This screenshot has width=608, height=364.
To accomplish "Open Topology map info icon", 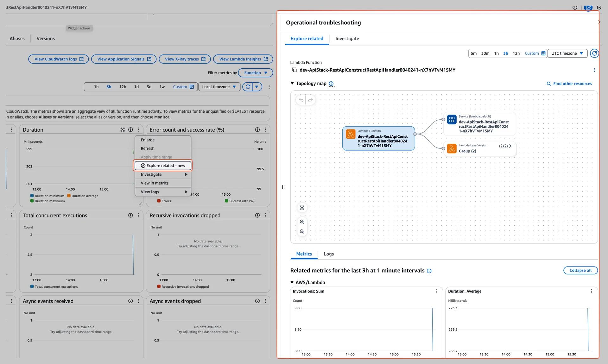I will pos(331,84).
